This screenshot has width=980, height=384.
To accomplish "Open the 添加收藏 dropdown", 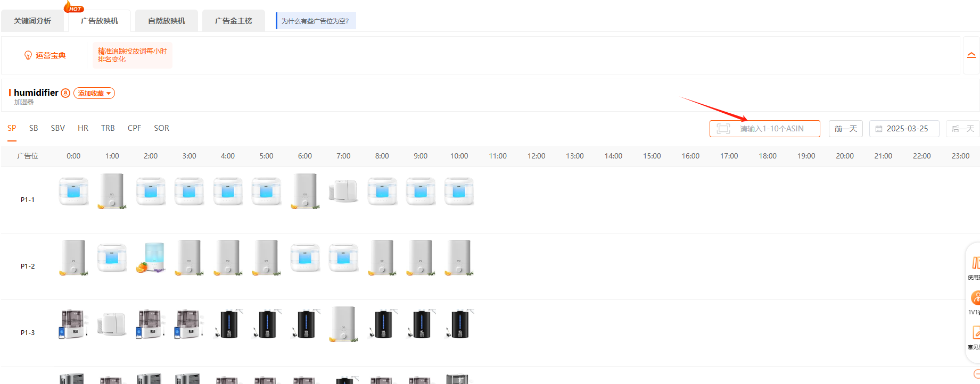I will 94,93.
